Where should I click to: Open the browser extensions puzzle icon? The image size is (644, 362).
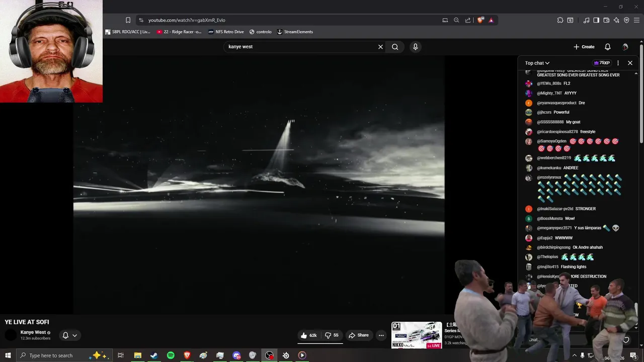pyautogui.click(x=560, y=20)
